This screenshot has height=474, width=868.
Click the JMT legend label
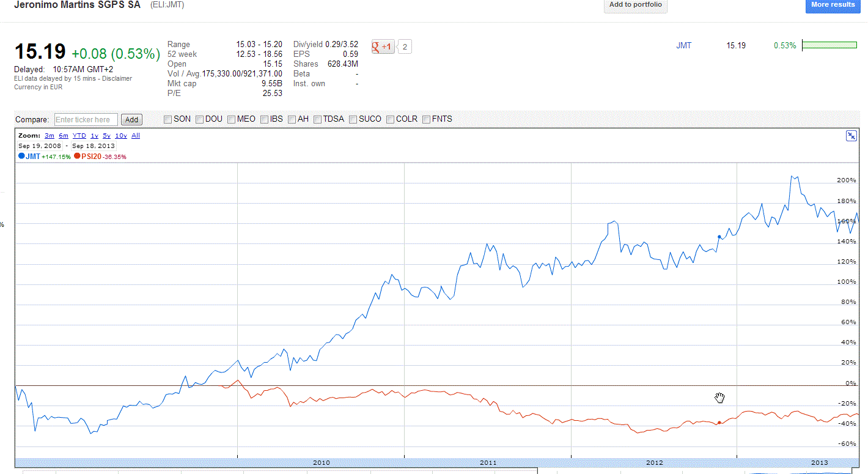click(x=33, y=157)
